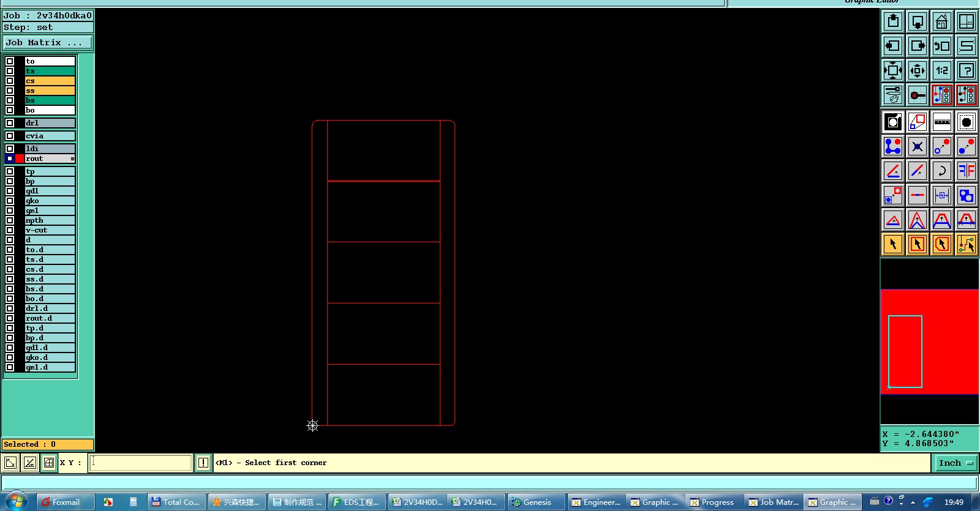Zoom in using the outward-arrows icon
The height and width of the screenshot is (511, 980).
(893, 70)
